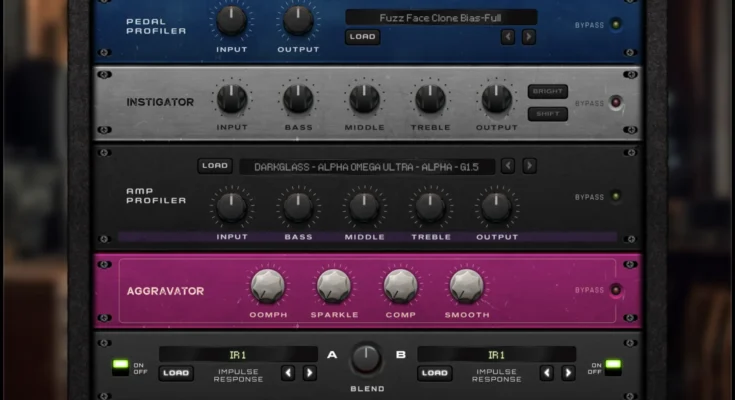Image resolution: width=735 pixels, height=400 pixels.
Task: Select next impulse response for slot A
Action: point(309,373)
